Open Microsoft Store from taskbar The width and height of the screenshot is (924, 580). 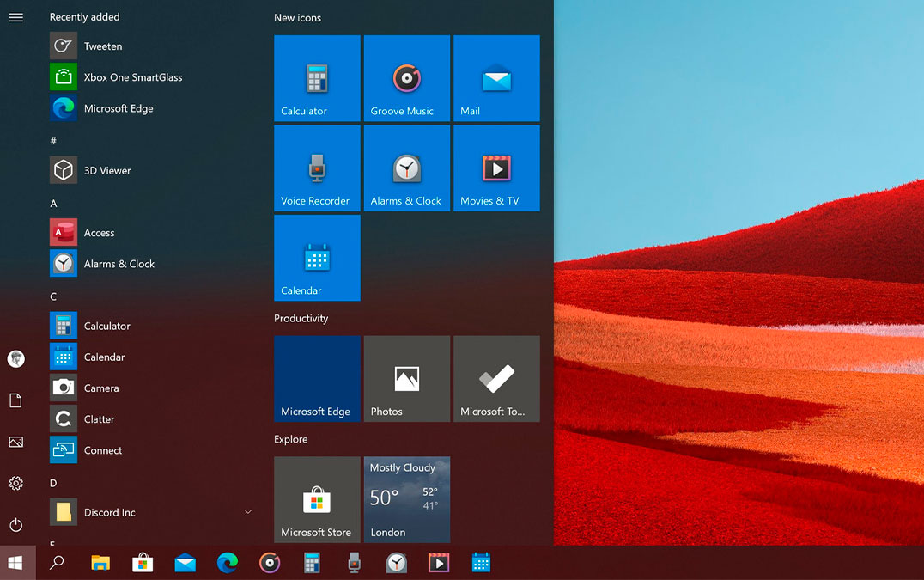pos(143,563)
